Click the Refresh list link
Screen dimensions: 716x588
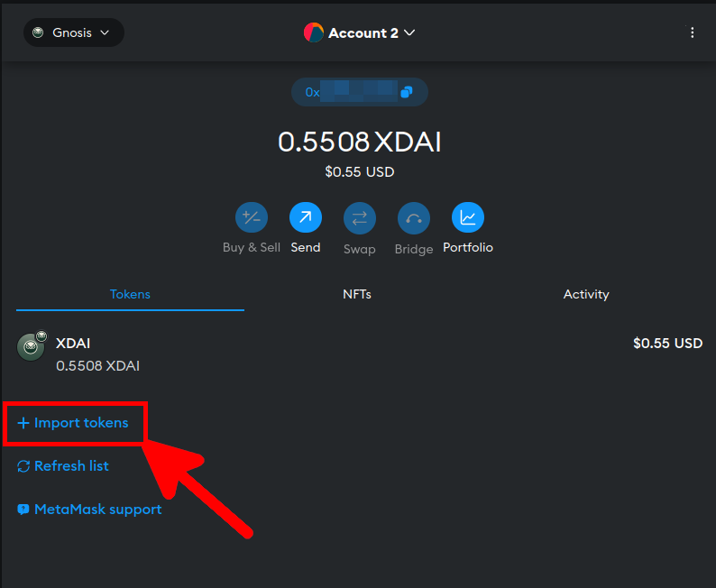[x=63, y=466]
